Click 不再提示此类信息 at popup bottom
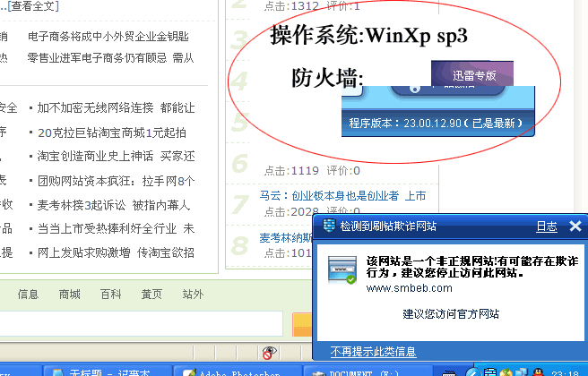The width and height of the screenshot is (588, 376). pyautogui.click(x=373, y=351)
